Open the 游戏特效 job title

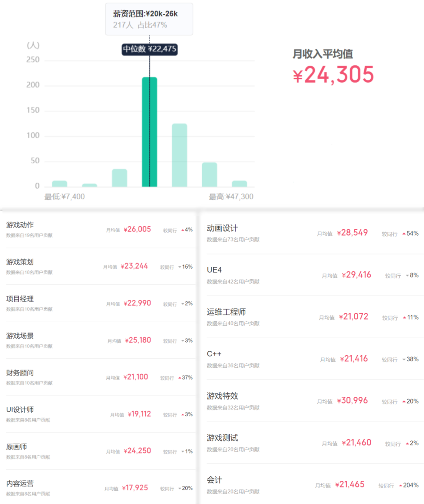[223, 396]
